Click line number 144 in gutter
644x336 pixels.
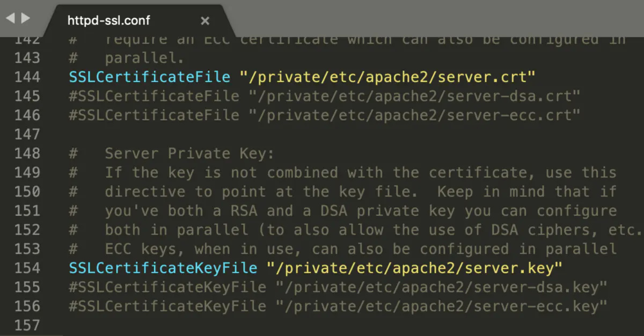point(27,77)
